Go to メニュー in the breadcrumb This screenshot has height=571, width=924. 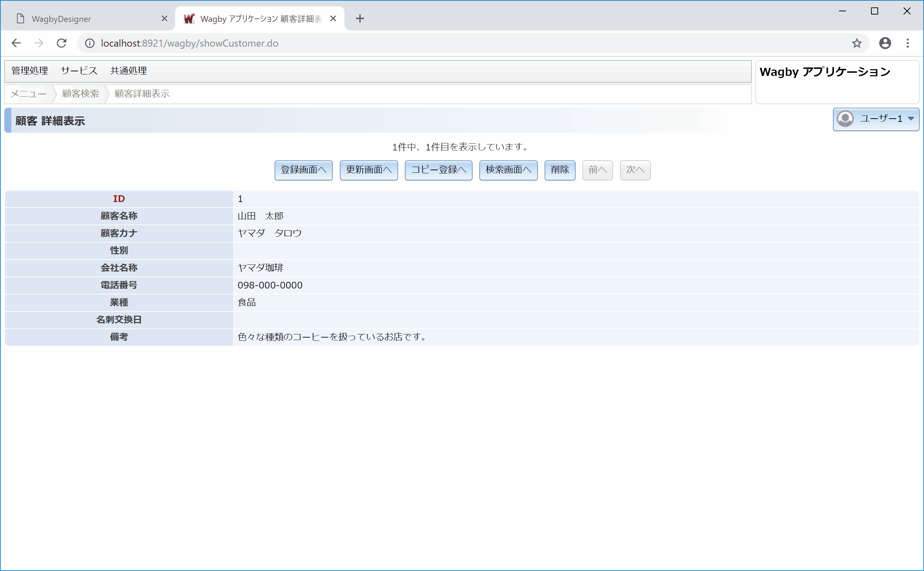pyautogui.click(x=28, y=94)
